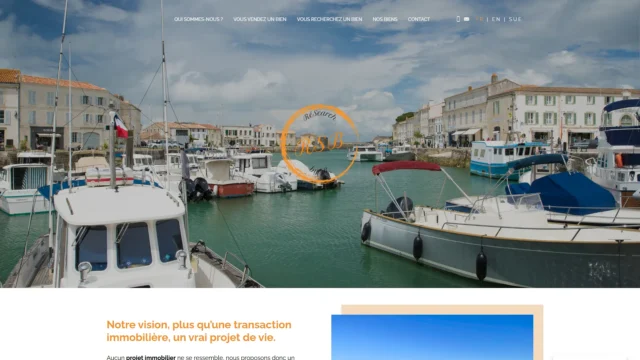Open the 'Qui sommes-nous ?' menu item

click(x=198, y=19)
